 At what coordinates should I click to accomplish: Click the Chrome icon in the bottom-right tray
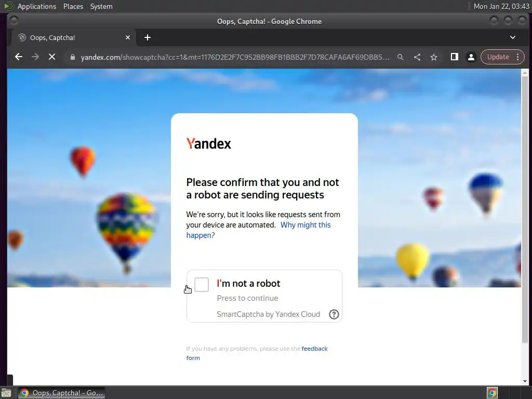coord(492,393)
